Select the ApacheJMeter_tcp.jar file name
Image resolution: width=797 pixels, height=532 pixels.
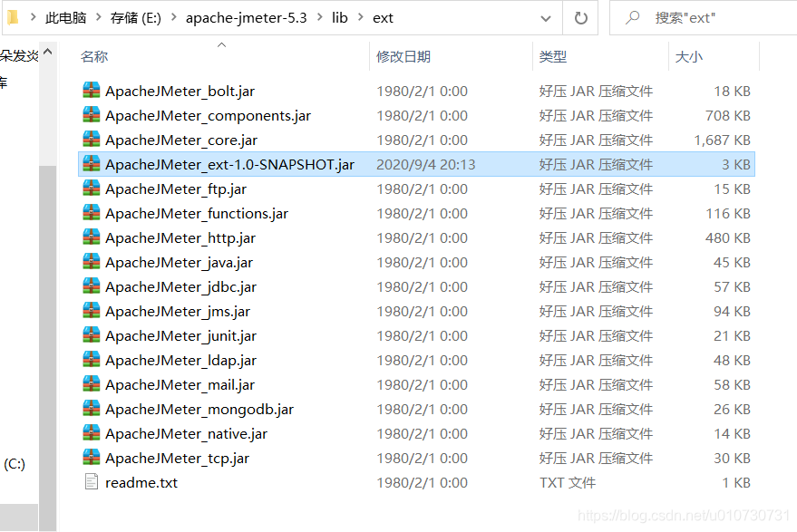[178, 458]
